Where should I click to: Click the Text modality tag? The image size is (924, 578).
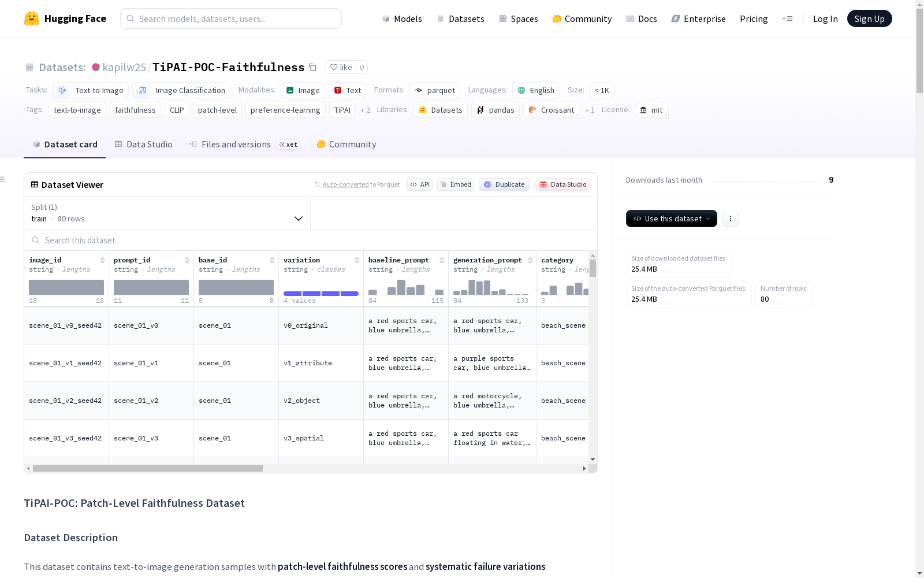point(347,90)
